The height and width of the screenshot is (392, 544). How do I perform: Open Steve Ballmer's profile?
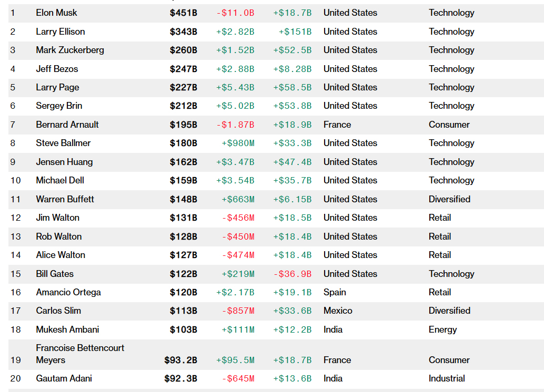pyautogui.click(x=63, y=143)
